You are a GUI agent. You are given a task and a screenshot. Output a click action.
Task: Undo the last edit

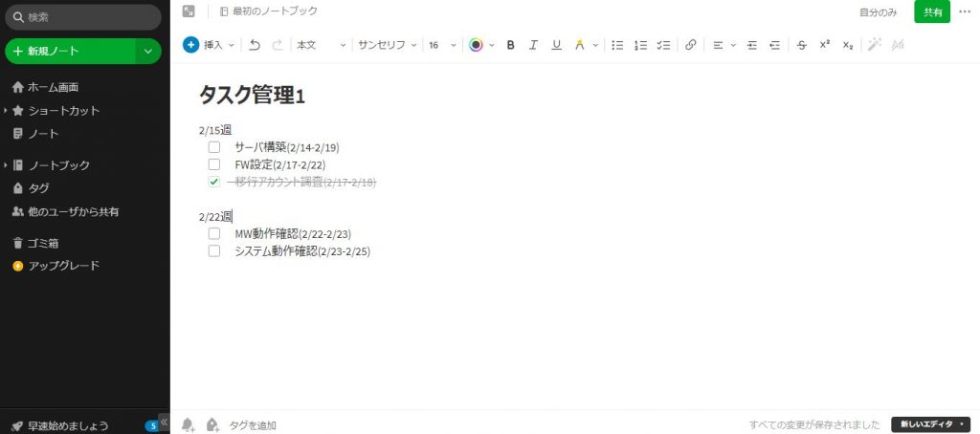[255, 45]
